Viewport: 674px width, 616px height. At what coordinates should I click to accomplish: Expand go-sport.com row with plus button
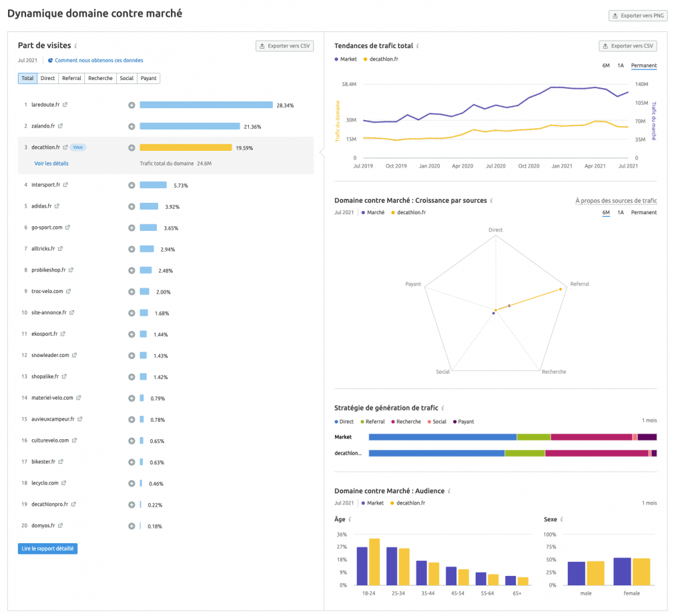pos(131,228)
